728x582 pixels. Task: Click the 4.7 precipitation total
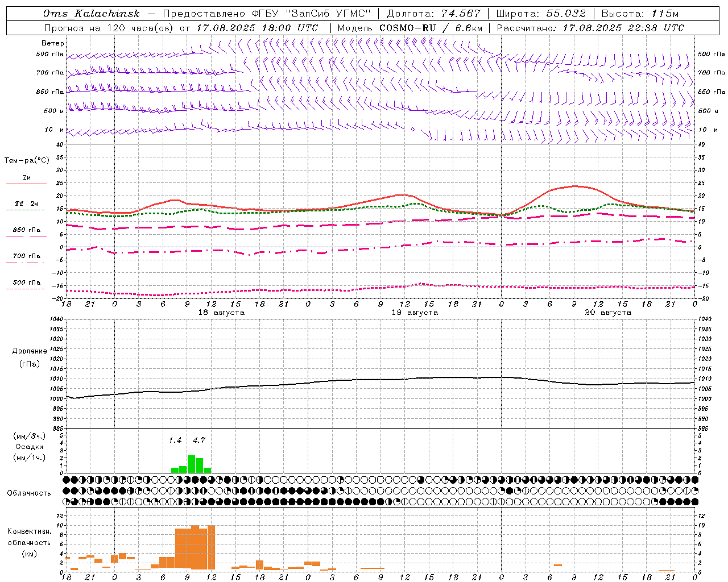coord(199,440)
